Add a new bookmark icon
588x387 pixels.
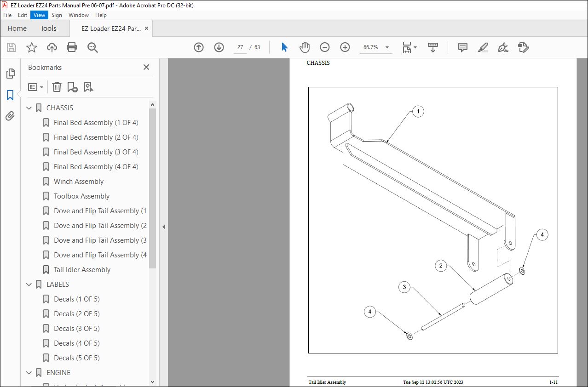tap(72, 87)
